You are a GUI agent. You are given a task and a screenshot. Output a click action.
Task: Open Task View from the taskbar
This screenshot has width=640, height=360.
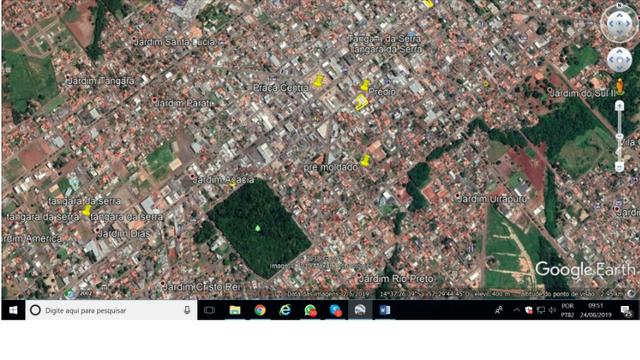209,311
